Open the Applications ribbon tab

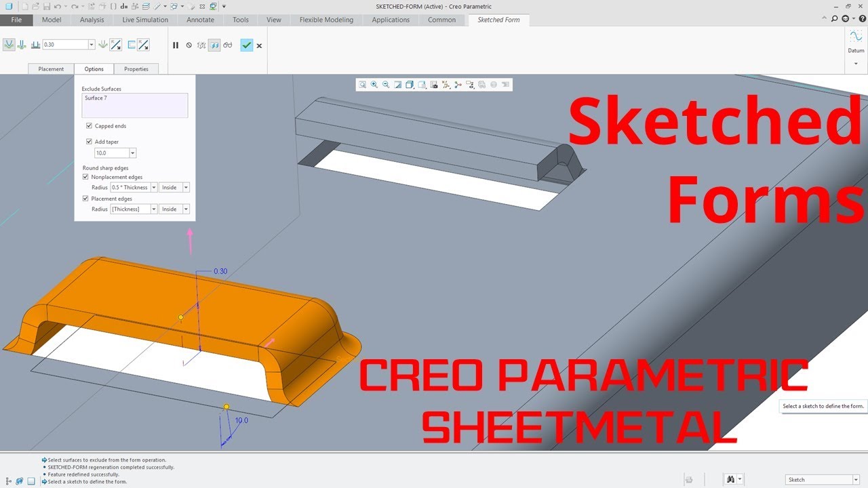pos(391,20)
